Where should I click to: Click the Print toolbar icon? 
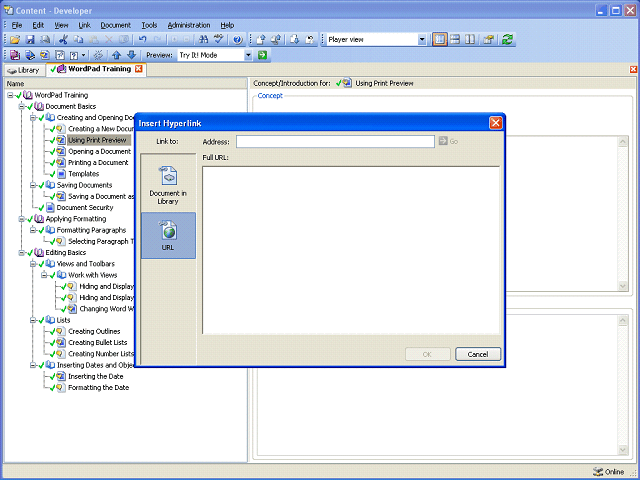point(45,40)
